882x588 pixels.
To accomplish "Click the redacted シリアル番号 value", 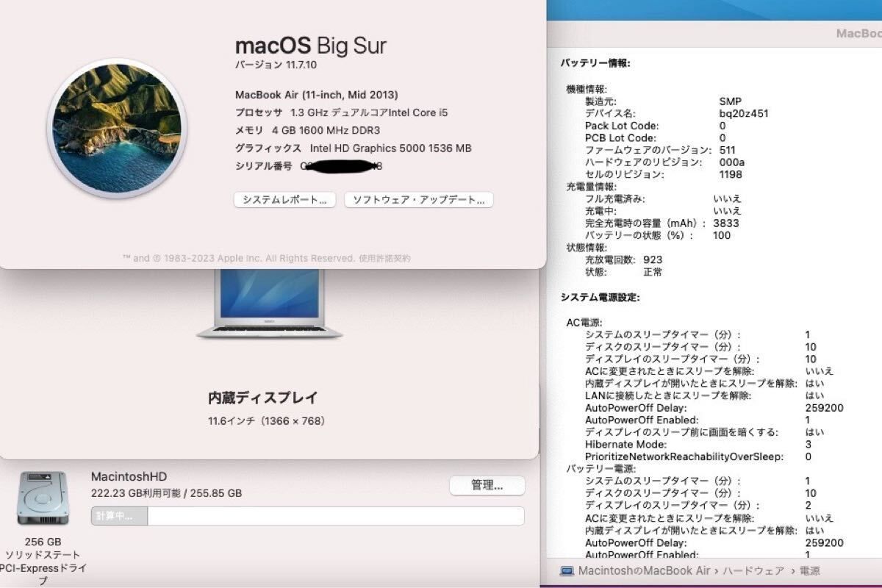I will [341, 166].
